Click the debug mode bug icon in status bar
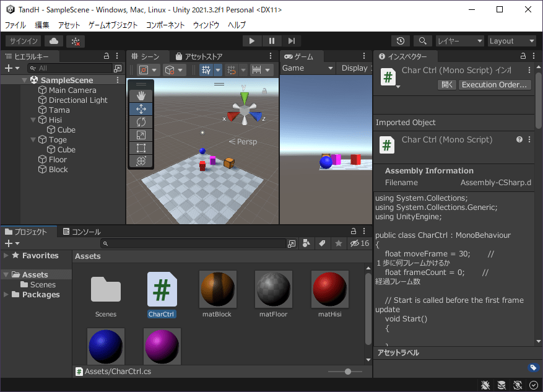The image size is (543, 392). (485, 385)
